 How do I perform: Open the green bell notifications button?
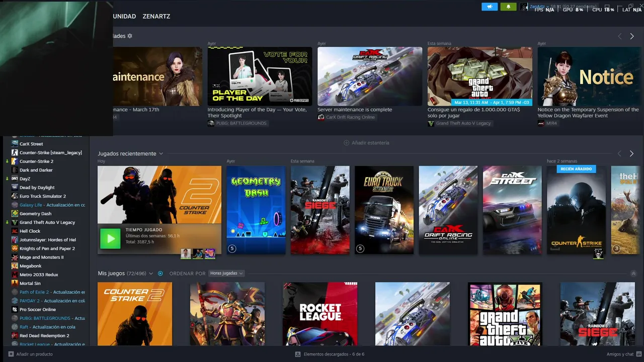point(508,7)
